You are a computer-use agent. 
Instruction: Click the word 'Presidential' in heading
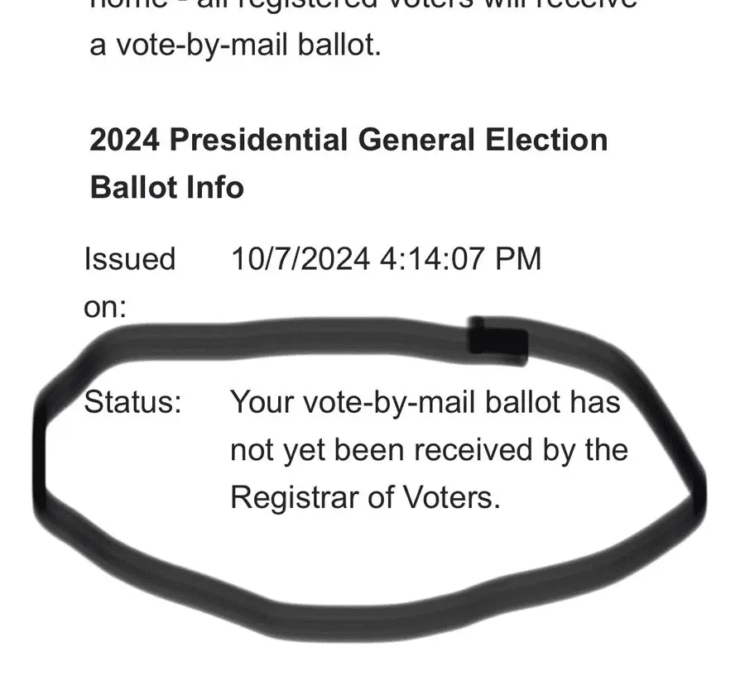click(258, 140)
